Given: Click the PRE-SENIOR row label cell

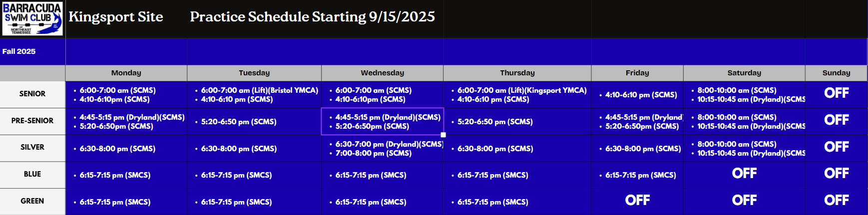Looking at the screenshot, I should [32, 121].
